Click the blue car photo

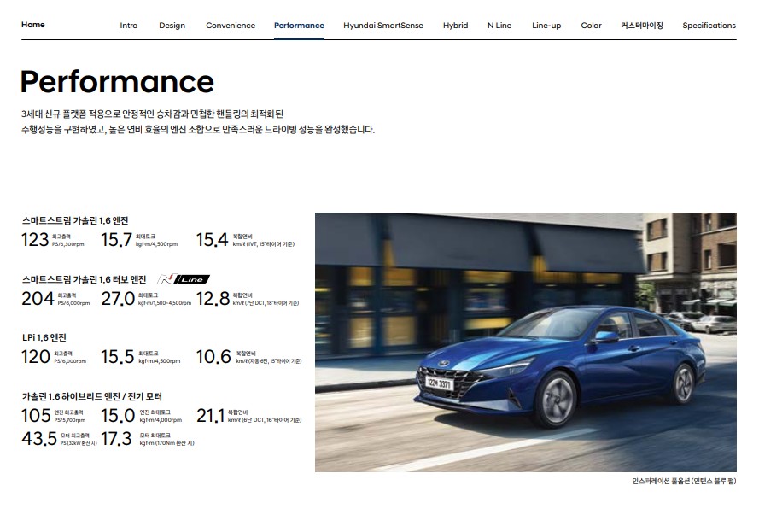(x=526, y=342)
